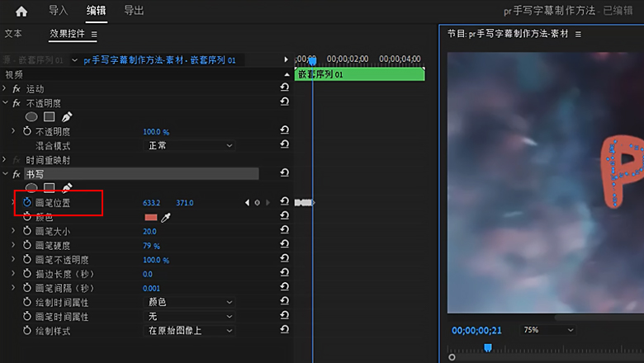Toggle 画笔位置 animation stopwatch
Image resolution: width=644 pixels, height=363 pixels.
[x=27, y=202]
